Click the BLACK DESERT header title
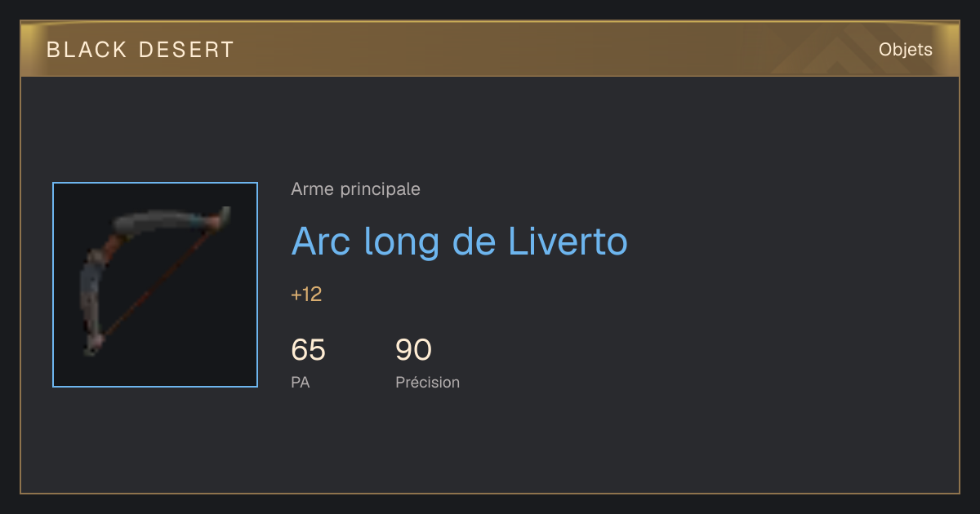Image resolution: width=980 pixels, height=514 pixels. [140, 50]
